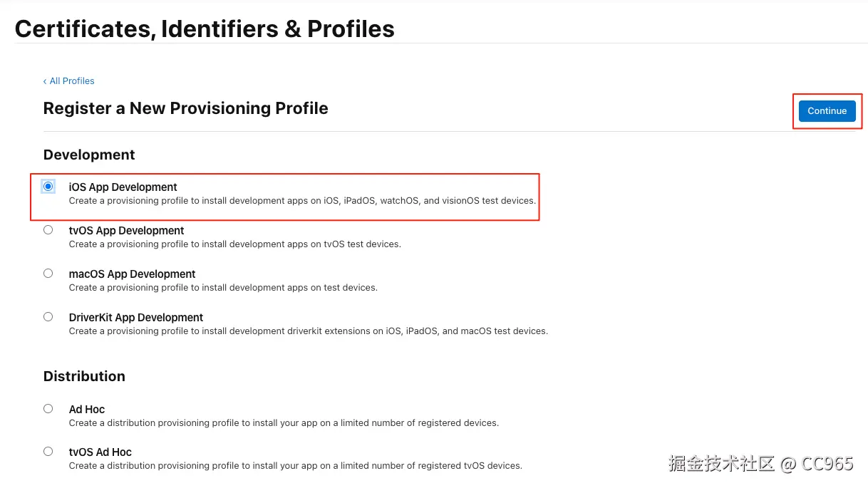
Task: Select the Ad Hoc distribution radio button
Action: pos(48,409)
